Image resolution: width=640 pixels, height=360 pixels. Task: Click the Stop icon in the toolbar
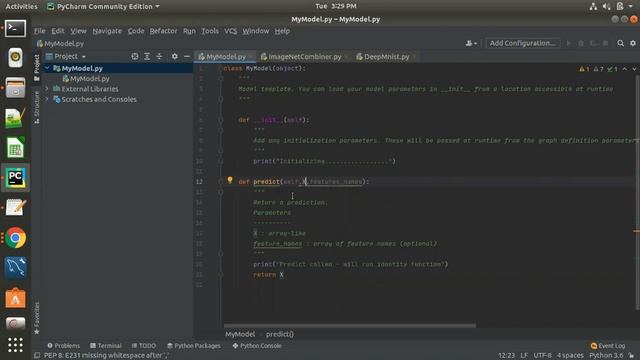(x=606, y=43)
